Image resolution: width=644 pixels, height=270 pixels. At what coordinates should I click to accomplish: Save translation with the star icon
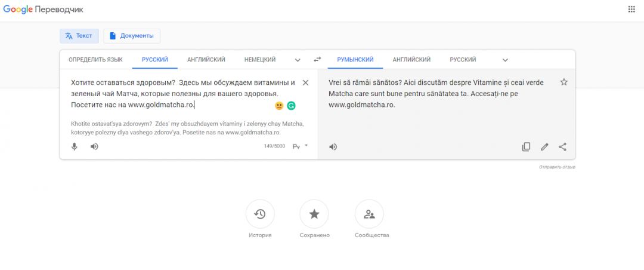click(x=564, y=82)
